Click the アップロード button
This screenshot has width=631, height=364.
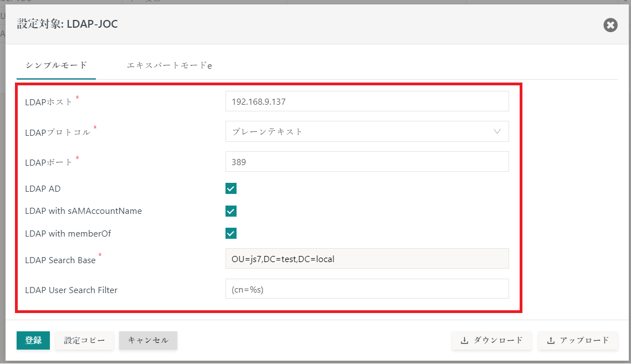coord(578,341)
